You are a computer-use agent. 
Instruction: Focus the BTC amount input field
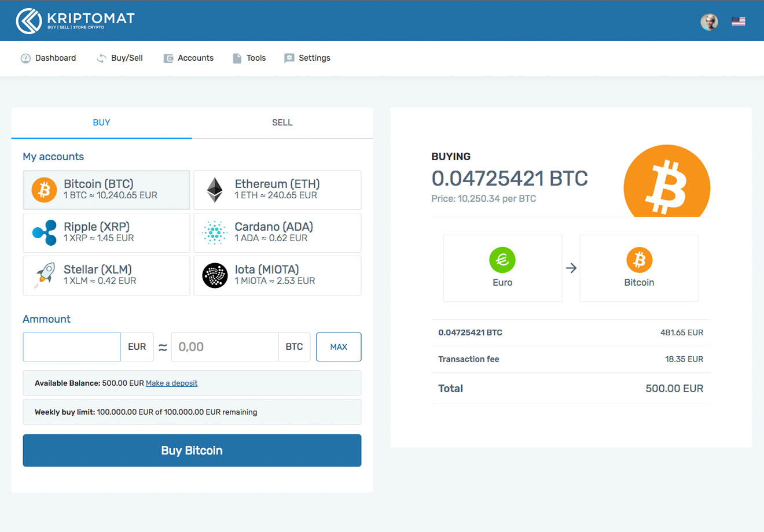(x=225, y=347)
